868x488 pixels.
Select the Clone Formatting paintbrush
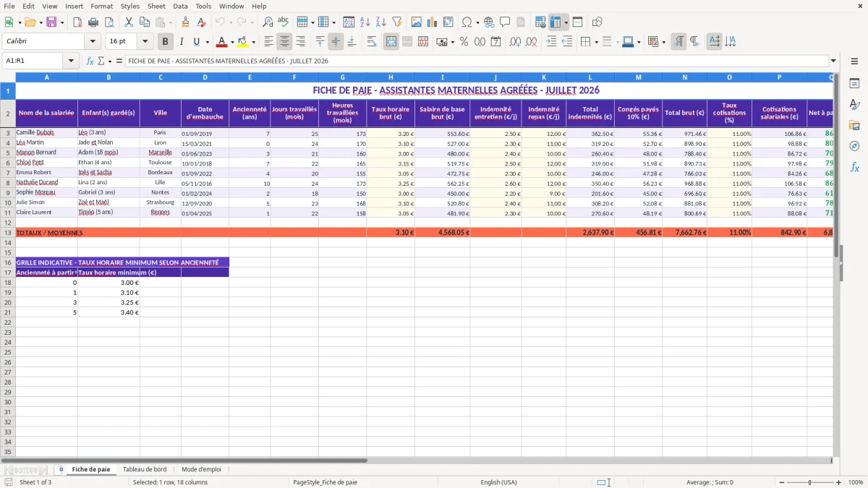186,22
